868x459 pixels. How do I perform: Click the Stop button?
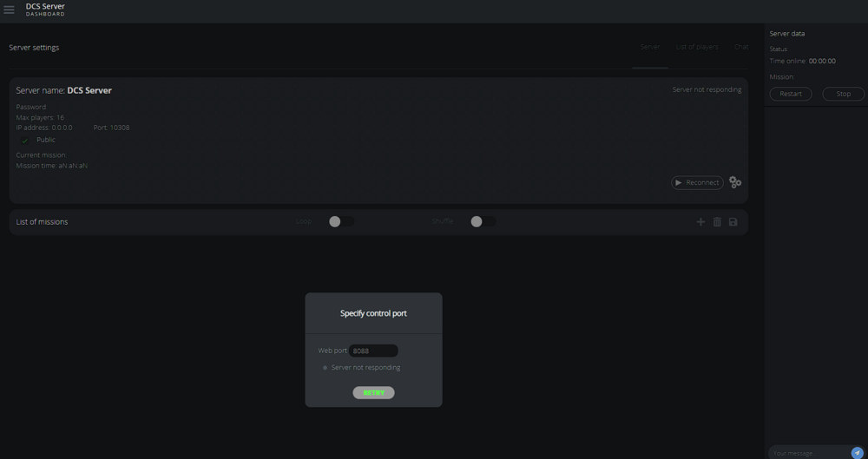843,94
